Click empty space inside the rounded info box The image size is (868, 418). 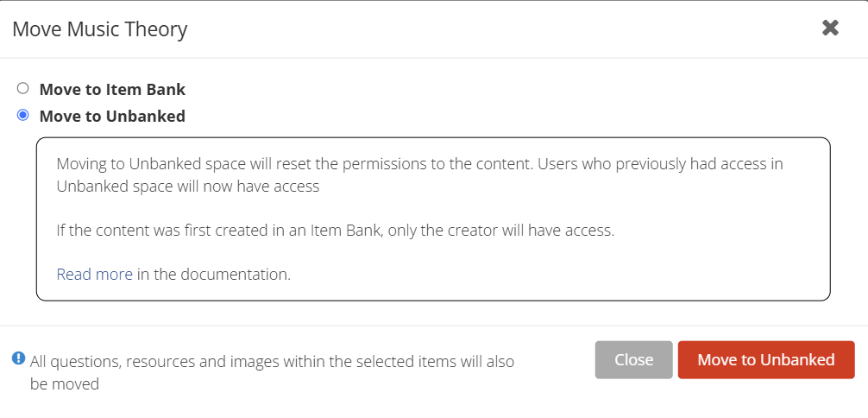(609, 266)
